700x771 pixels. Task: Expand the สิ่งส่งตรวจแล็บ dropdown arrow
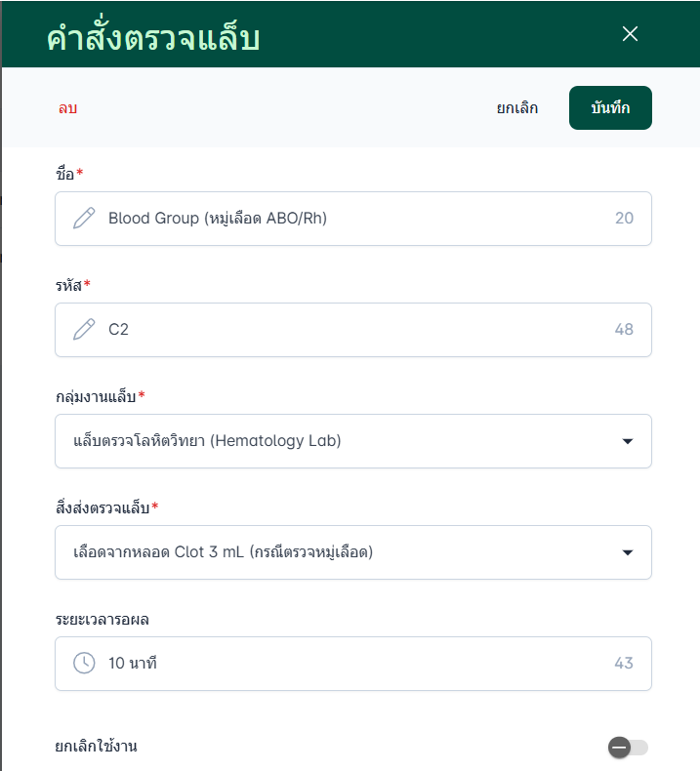tap(628, 553)
